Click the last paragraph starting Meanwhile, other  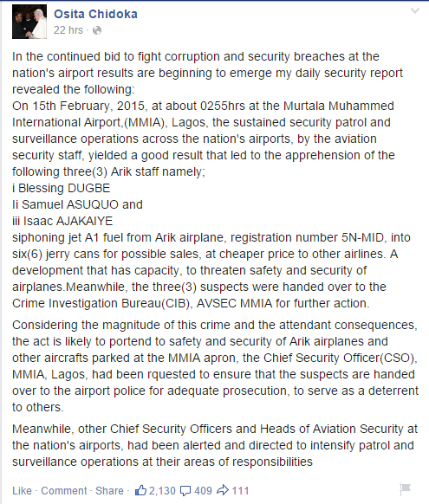point(215,445)
